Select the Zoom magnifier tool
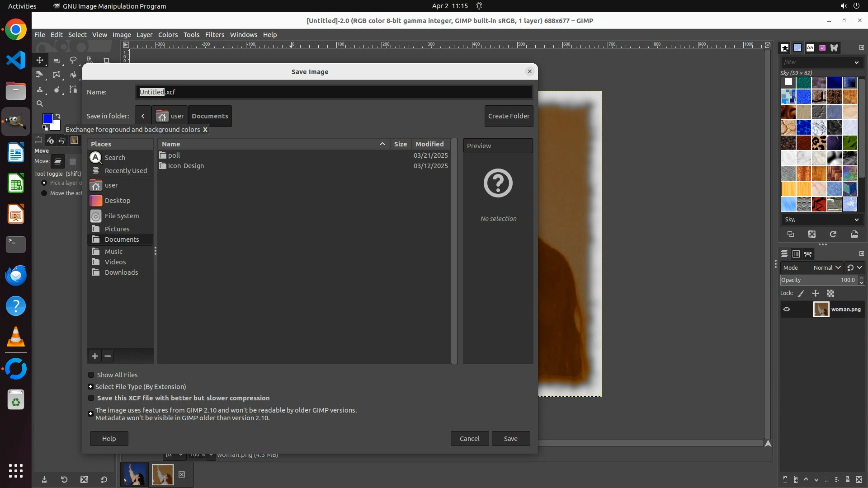Viewport: 868px width, 488px height. point(40,103)
